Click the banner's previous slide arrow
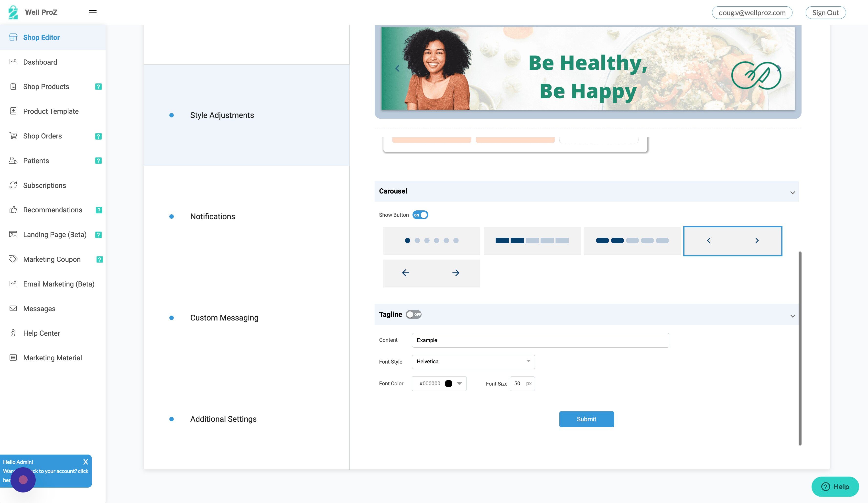Screen dimensions: 868x503 (x=397, y=68)
